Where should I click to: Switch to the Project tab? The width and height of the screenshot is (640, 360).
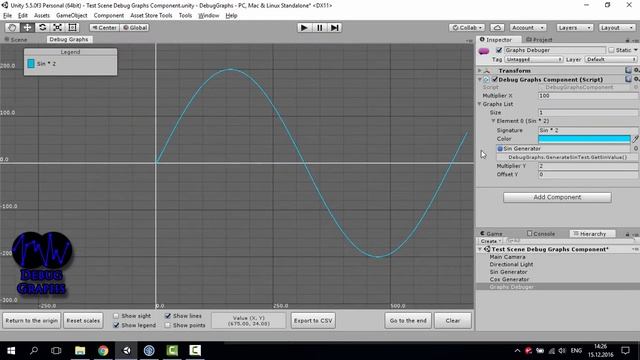click(539, 40)
